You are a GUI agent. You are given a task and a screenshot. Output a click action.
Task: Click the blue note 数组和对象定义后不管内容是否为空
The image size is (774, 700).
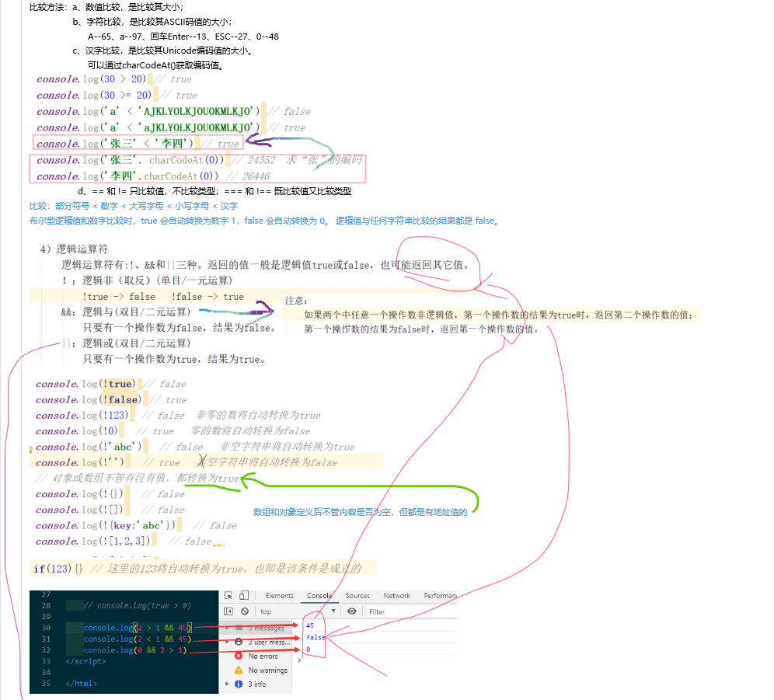[x=361, y=513]
